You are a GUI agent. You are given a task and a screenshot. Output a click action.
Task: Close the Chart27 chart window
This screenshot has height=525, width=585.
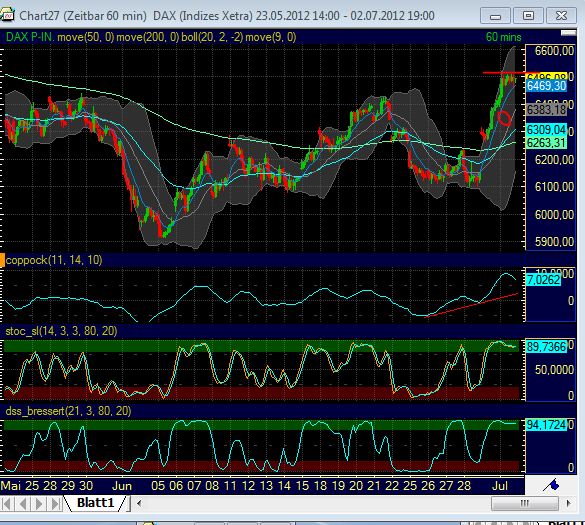point(561,16)
